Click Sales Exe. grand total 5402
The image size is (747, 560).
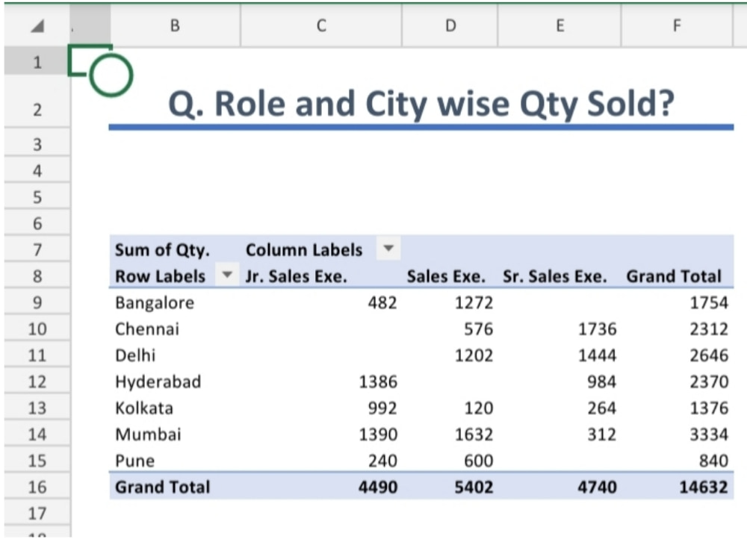474,487
